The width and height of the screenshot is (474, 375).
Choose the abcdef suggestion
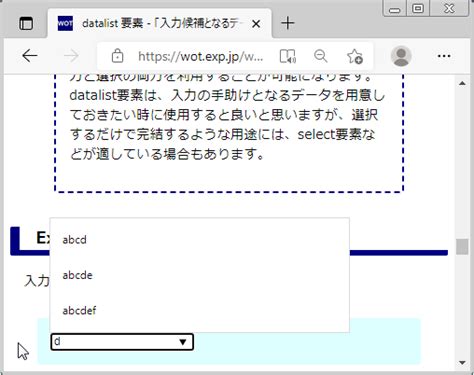(200, 310)
